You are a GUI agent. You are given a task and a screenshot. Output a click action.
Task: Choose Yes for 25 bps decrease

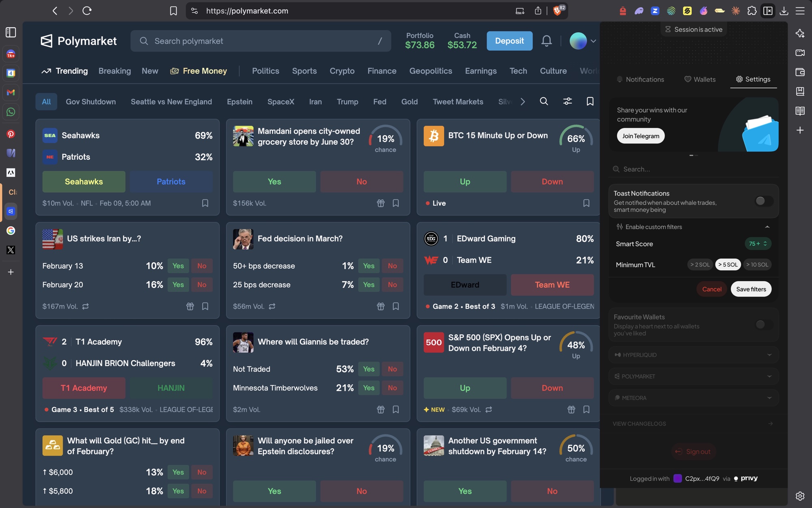coord(369,284)
